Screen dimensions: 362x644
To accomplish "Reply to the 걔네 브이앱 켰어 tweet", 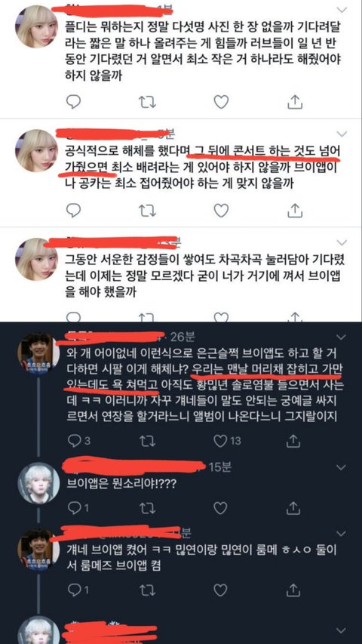I will tap(75, 590).
